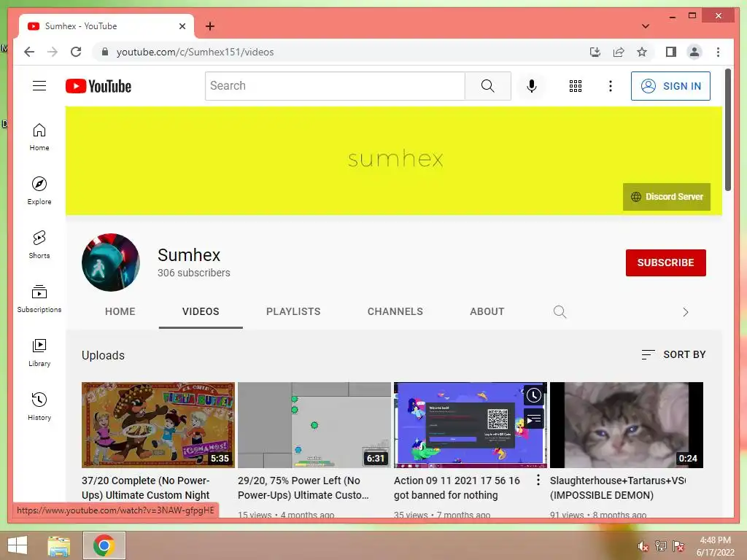Open 29/20, 75% Power Left video title
This screenshot has height=560, width=747.
[303, 488]
